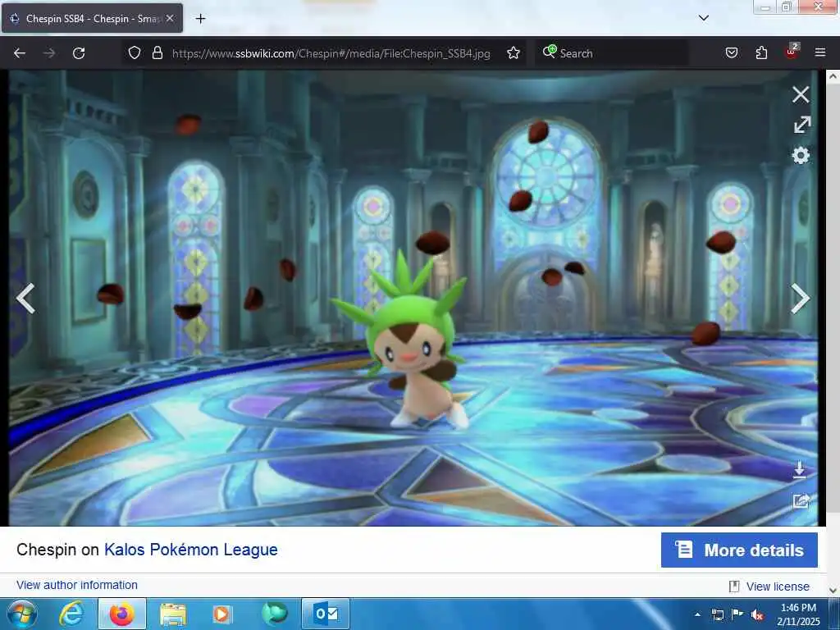This screenshot has width=840, height=630.
Task: Bookmark this page with star icon
Action: pyautogui.click(x=514, y=53)
